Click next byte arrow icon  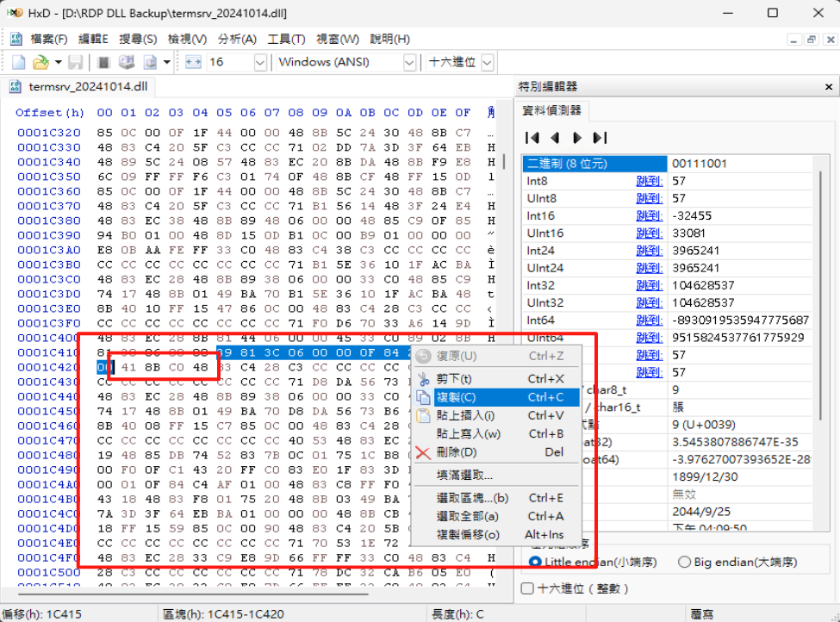coord(577,138)
